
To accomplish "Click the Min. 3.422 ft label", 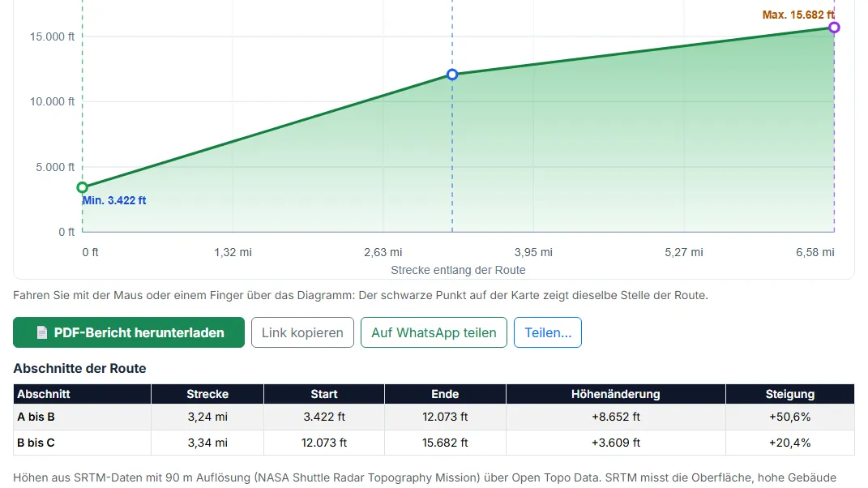I will click(114, 200).
